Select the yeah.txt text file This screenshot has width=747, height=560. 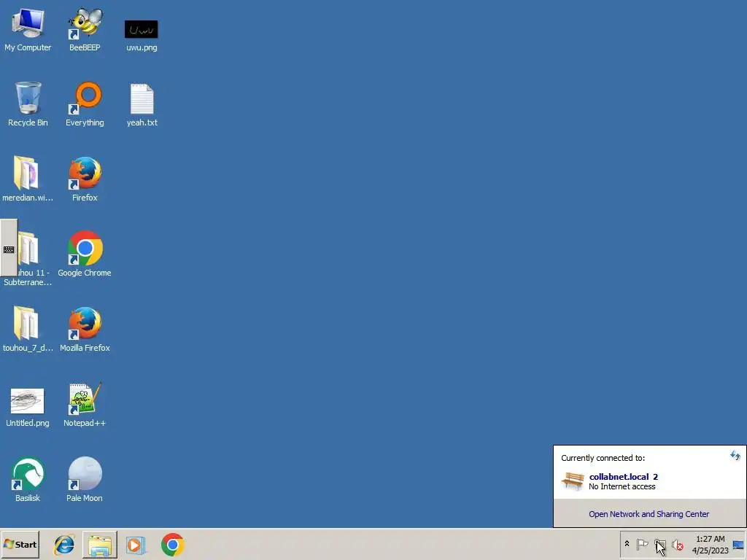142,105
